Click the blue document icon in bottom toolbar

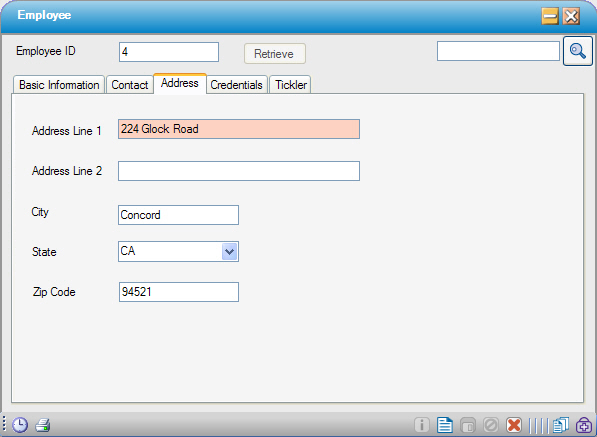[445, 425]
